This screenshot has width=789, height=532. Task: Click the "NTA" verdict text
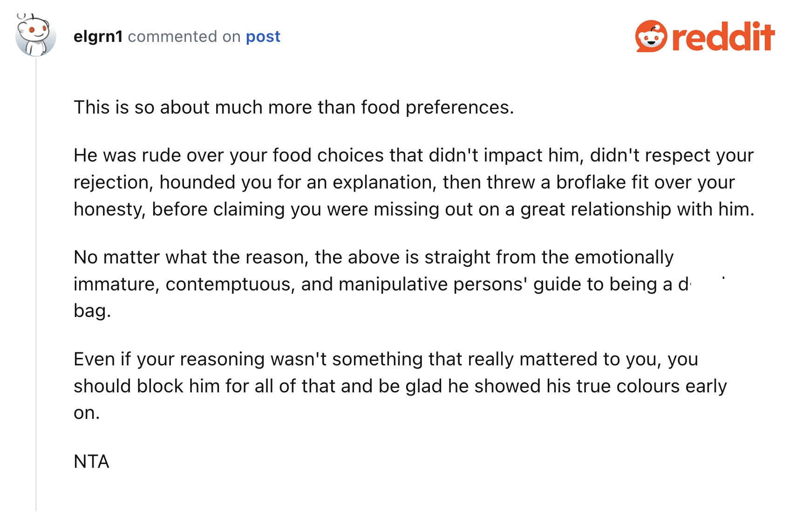91,461
